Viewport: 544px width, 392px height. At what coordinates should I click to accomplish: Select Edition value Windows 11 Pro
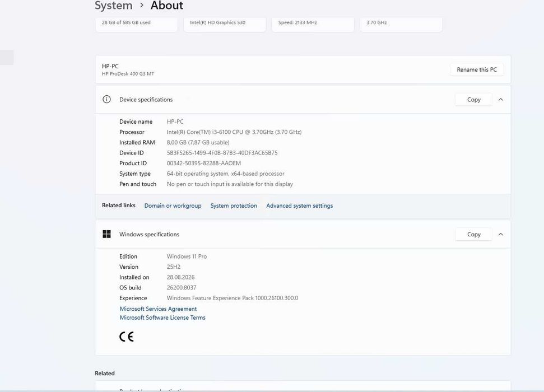tap(187, 256)
